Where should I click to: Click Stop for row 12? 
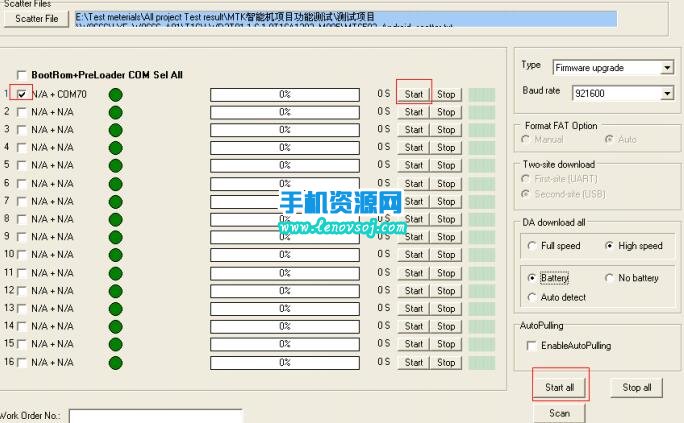pyautogui.click(x=446, y=290)
